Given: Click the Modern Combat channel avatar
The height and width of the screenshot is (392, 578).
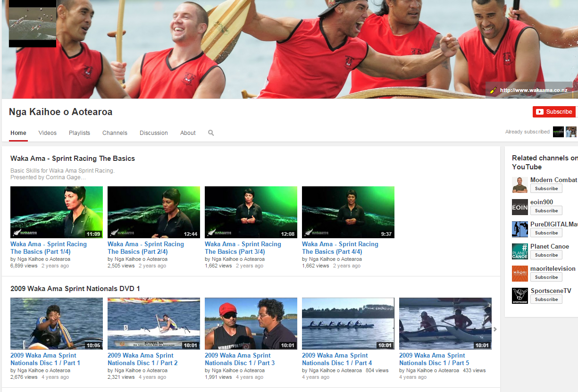Looking at the screenshot, I should [520, 185].
